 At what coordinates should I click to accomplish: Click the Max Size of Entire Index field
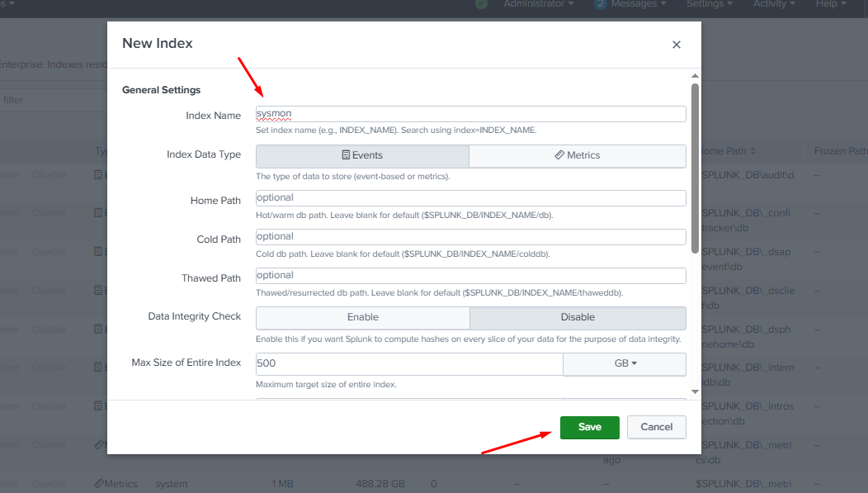(x=409, y=363)
